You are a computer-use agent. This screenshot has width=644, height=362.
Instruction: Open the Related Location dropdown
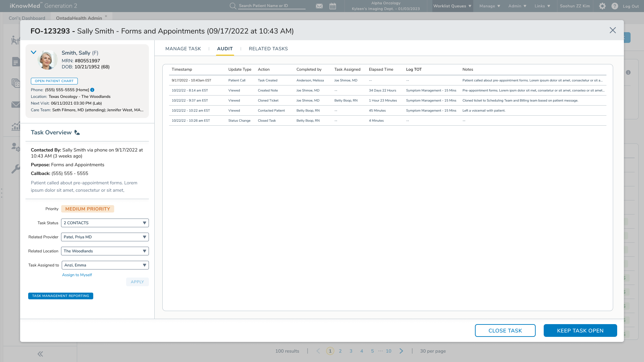pos(105,251)
